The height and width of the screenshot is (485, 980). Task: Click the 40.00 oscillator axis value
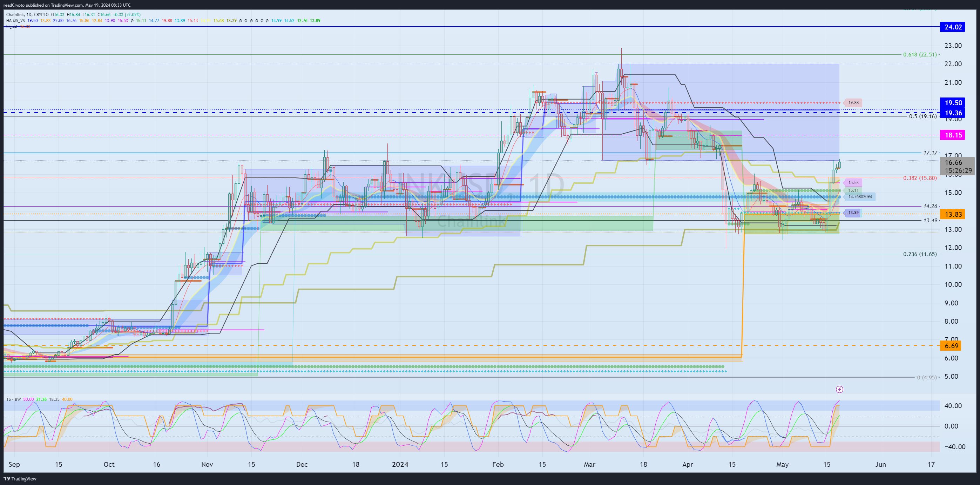953,406
